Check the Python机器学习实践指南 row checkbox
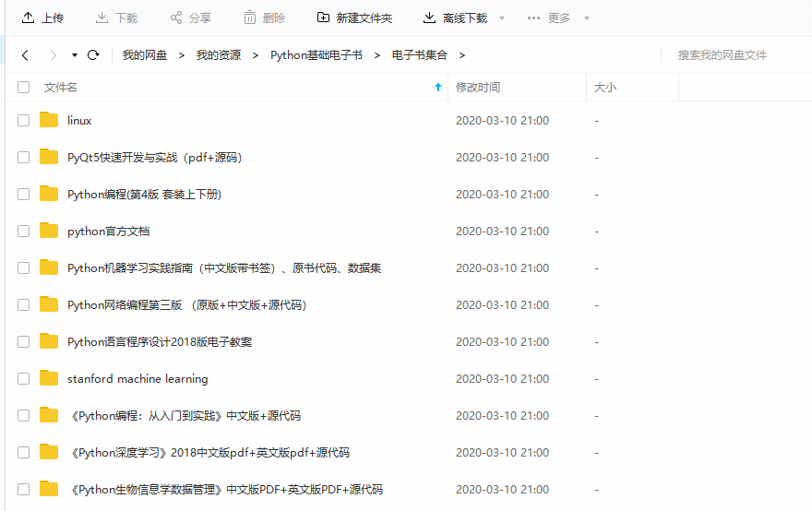 (x=23, y=267)
